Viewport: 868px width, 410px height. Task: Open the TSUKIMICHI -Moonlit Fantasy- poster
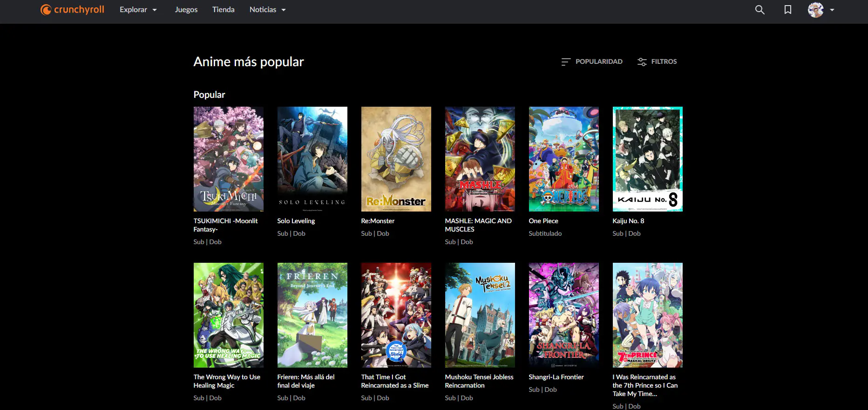229,159
